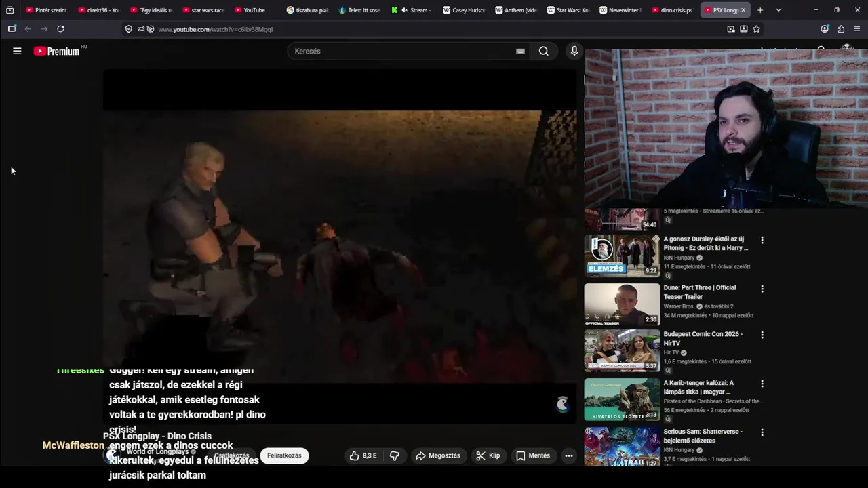
Task: Click the Csatlakozás join button
Action: point(232,455)
